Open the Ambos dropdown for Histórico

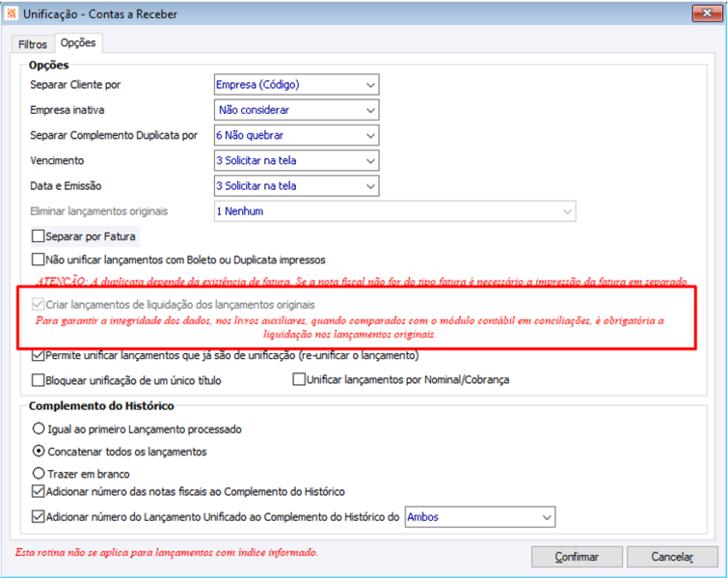click(x=480, y=517)
